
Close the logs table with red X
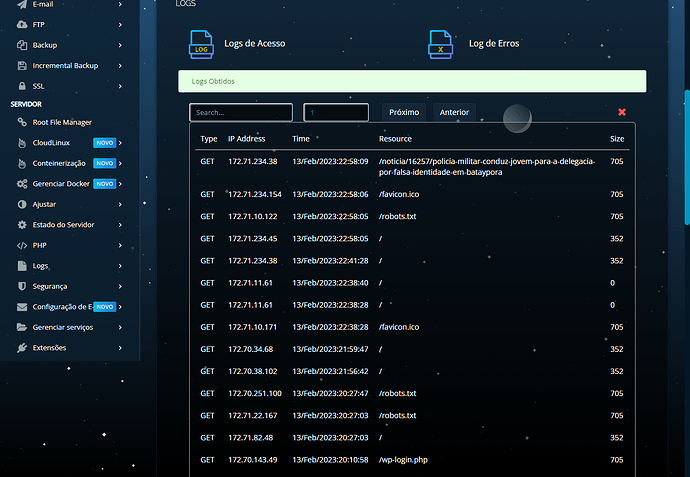[622, 112]
